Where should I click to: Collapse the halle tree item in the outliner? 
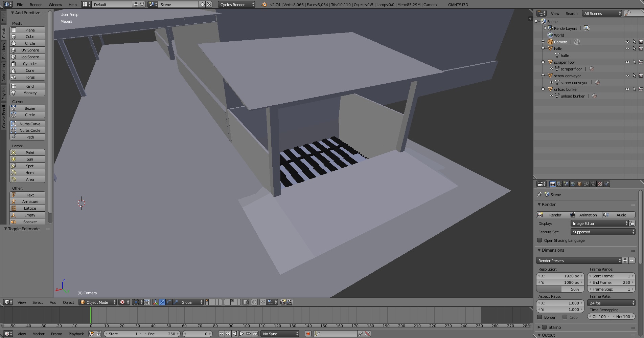pyautogui.click(x=543, y=49)
